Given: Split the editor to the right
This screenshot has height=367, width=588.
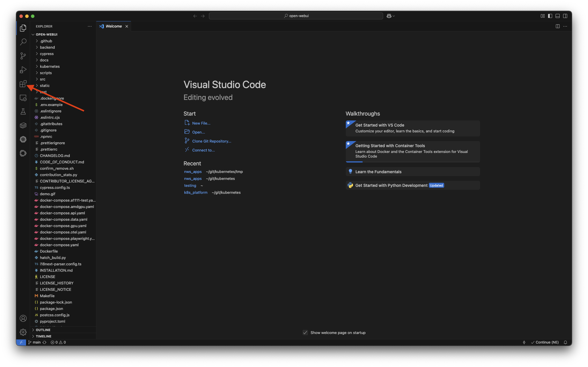Looking at the screenshot, I should (558, 26).
